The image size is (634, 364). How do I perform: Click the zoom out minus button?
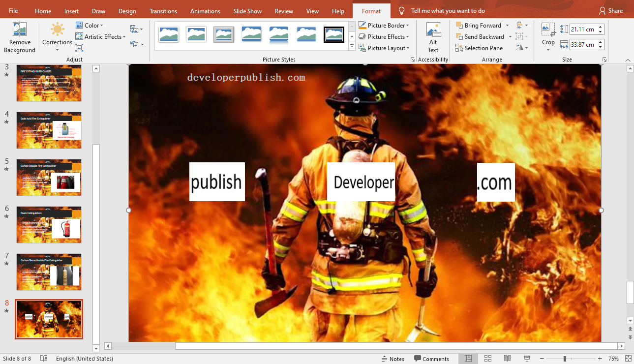(541, 359)
